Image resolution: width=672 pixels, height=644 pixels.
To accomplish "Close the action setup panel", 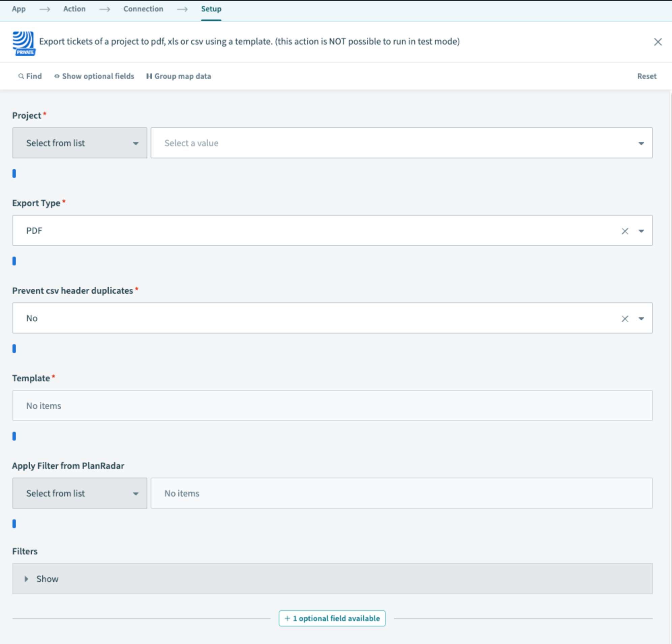I will point(657,42).
